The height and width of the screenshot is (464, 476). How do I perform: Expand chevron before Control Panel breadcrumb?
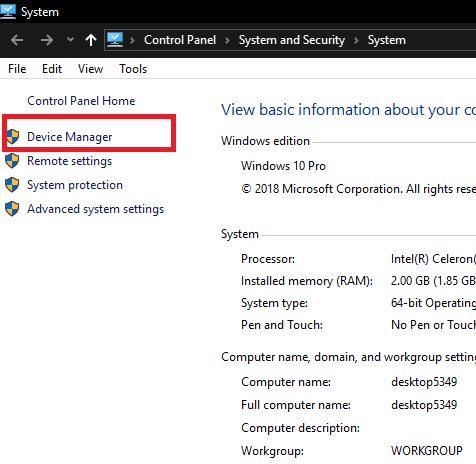click(x=132, y=40)
